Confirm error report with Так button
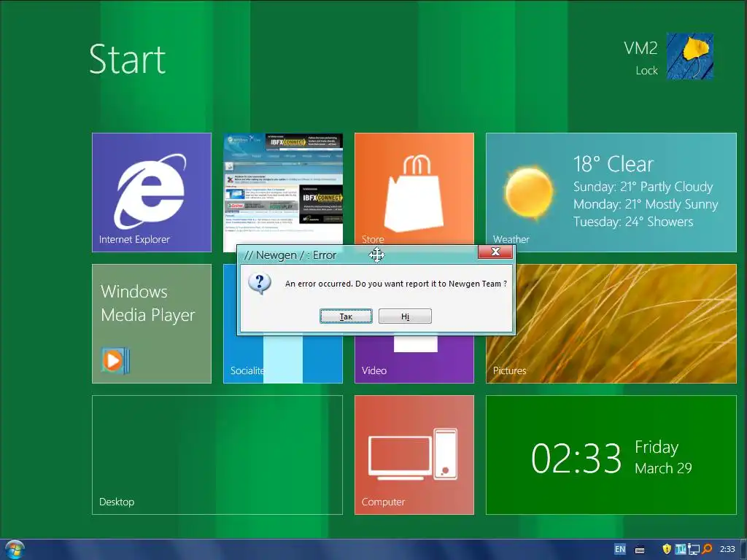 tap(346, 316)
